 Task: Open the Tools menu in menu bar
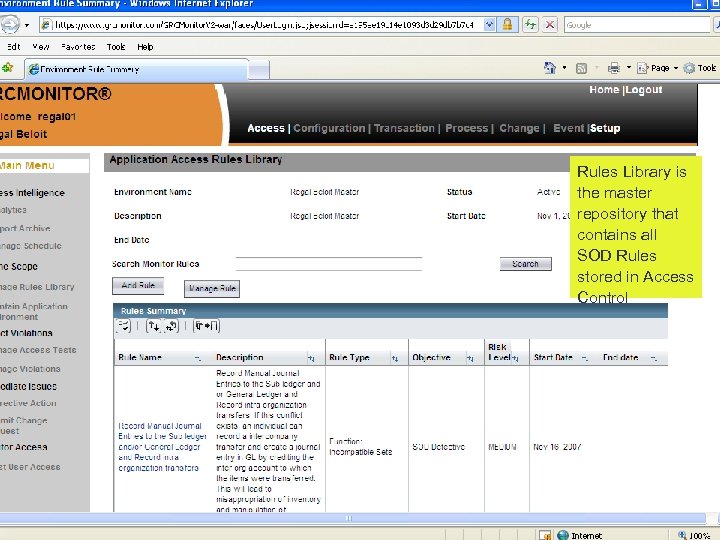(116, 47)
